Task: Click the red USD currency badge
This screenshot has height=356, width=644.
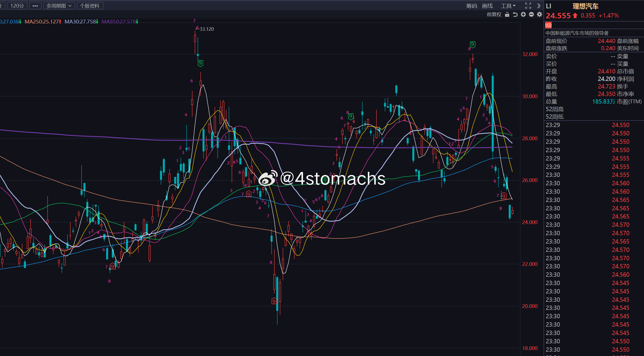Action: pyautogui.click(x=548, y=25)
